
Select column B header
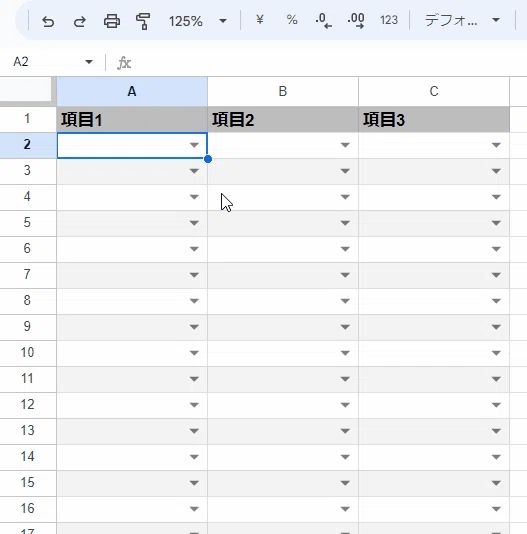point(283,92)
